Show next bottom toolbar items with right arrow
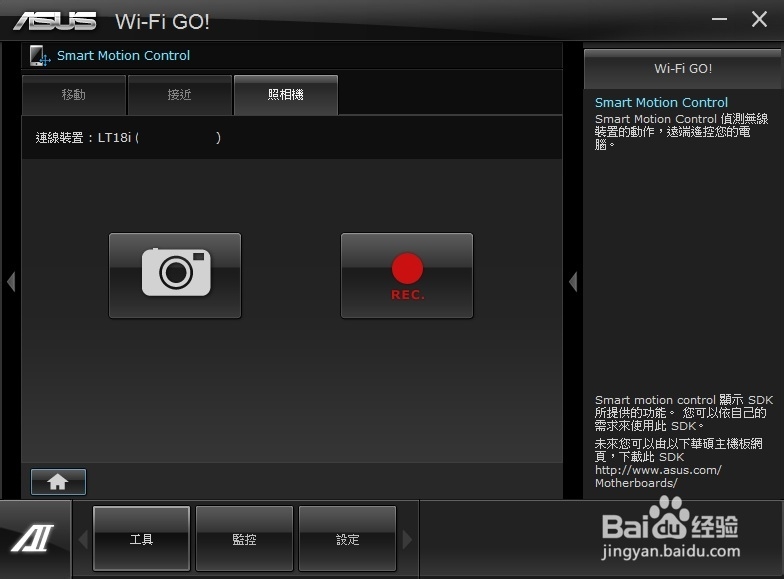 point(407,539)
